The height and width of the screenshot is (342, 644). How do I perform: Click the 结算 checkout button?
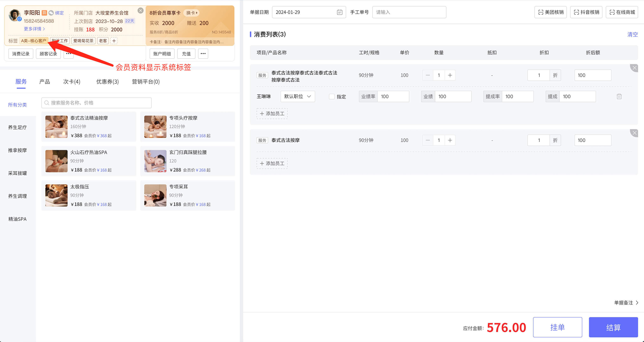[x=613, y=327]
